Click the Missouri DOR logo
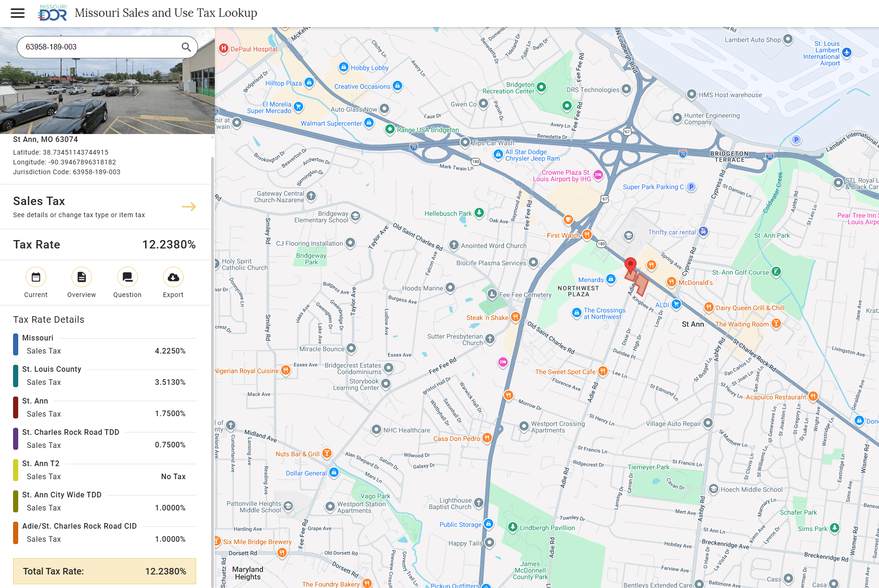The image size is (879, 588). pyautogui.click(x=52, y=13)
